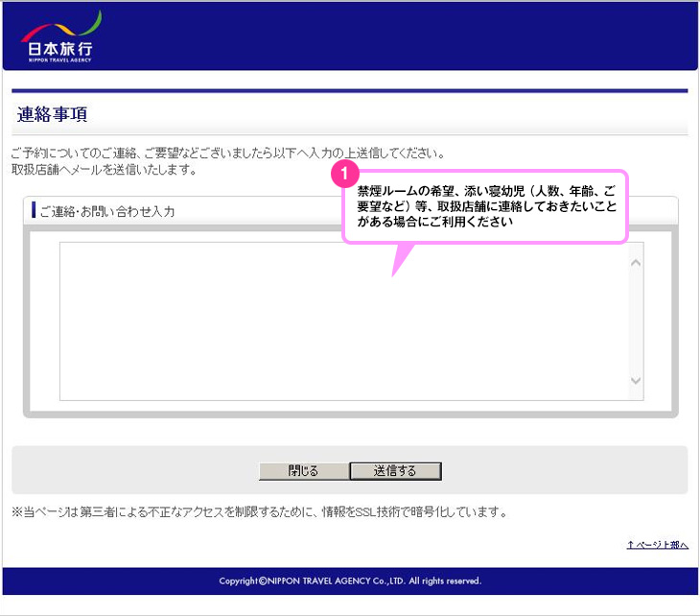
Task: Click the SSL encryption notice text
Action: (257, 512)
